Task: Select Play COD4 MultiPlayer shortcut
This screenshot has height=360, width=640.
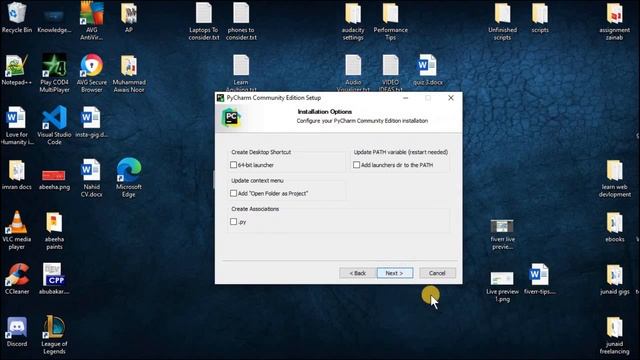Action: (54, 73)
